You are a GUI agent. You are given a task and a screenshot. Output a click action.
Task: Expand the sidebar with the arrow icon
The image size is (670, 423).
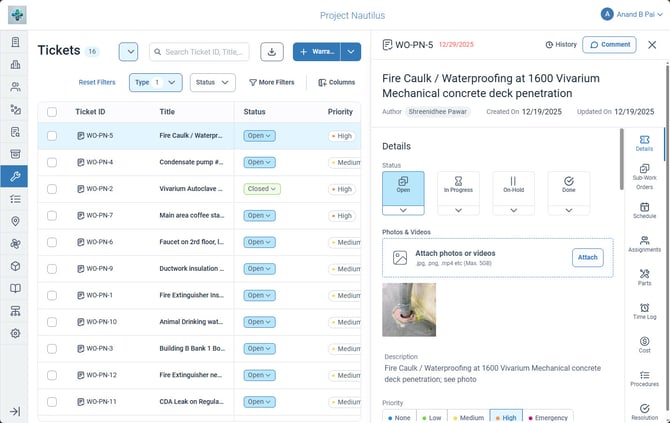tap(15, 411)
